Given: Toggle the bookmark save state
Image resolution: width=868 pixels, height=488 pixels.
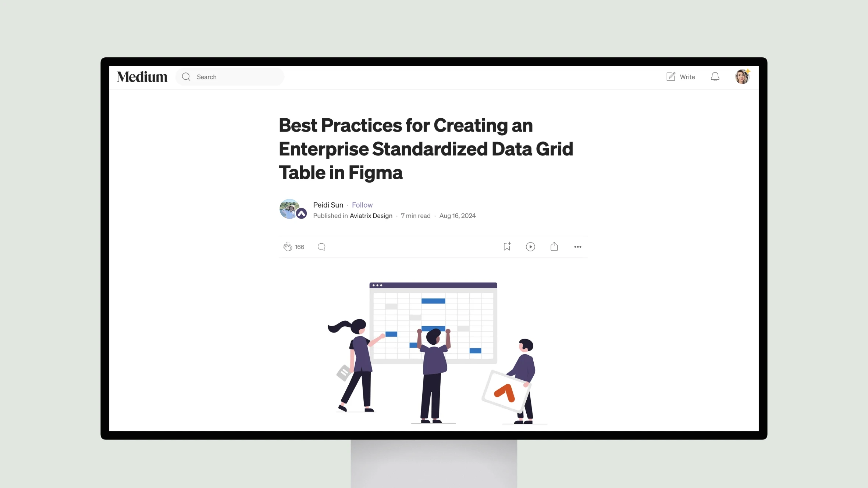Looking at the screenshot, I should (507, 246).
